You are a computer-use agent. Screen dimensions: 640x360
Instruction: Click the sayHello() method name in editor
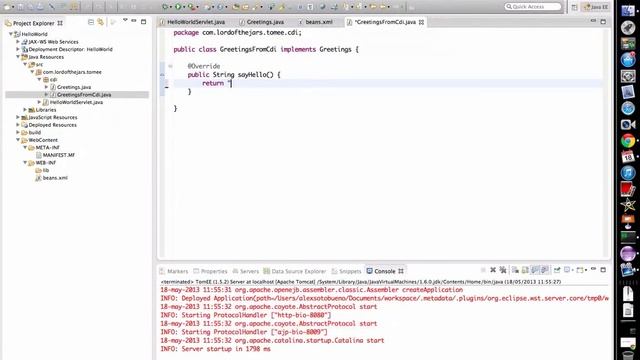(256, 75)
